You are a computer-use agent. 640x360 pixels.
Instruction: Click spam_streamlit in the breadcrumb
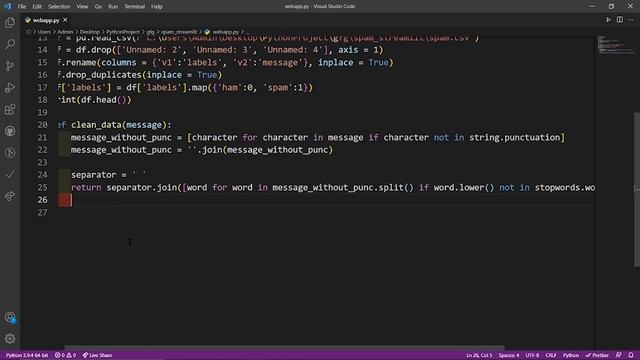(179, 32)
